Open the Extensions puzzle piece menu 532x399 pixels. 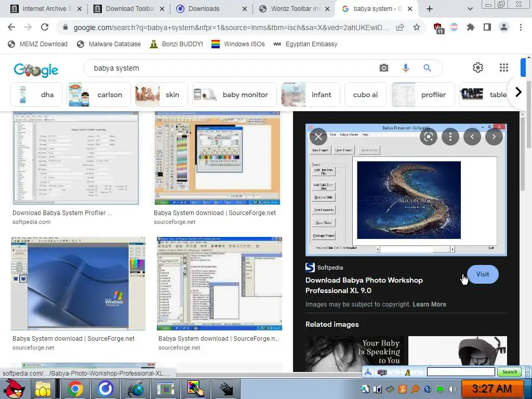click(471, 27)
